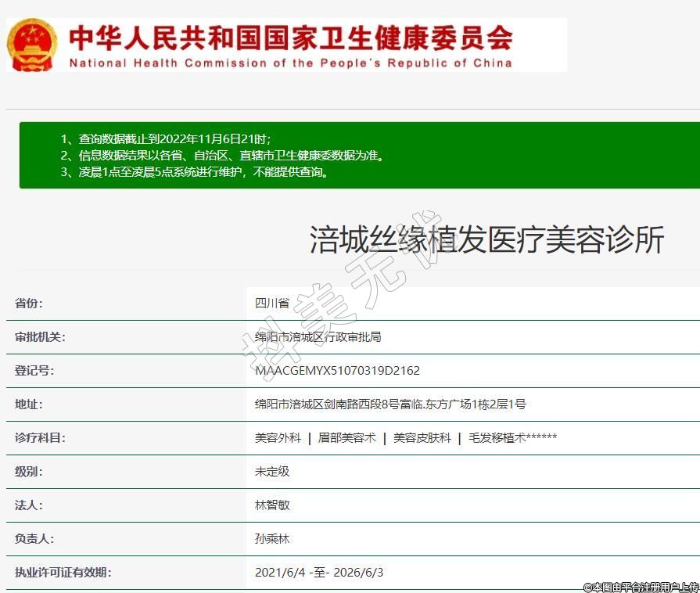Screen dimensions: 700x593
Task: Select the 美容皮肤科 department item
Action: click(x=422, y=438)
